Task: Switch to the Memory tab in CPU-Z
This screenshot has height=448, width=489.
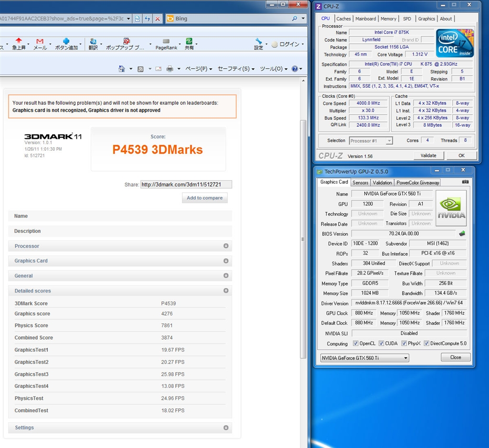Action: pos(388,19)
